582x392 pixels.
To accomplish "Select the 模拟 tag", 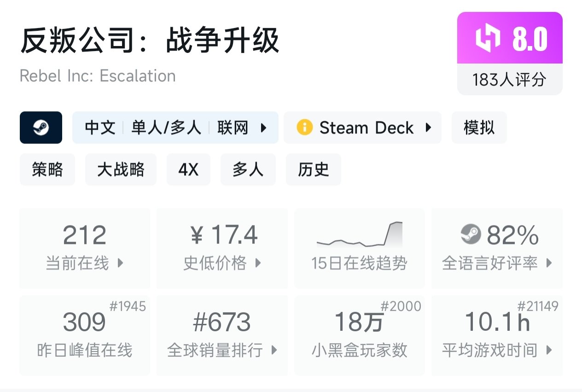I will tap(479, 127).
